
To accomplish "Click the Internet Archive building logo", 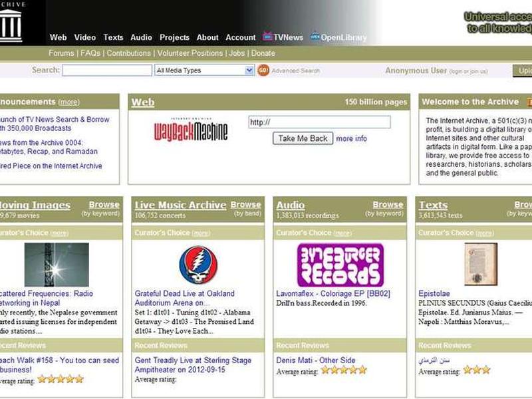I will [11, 26].
